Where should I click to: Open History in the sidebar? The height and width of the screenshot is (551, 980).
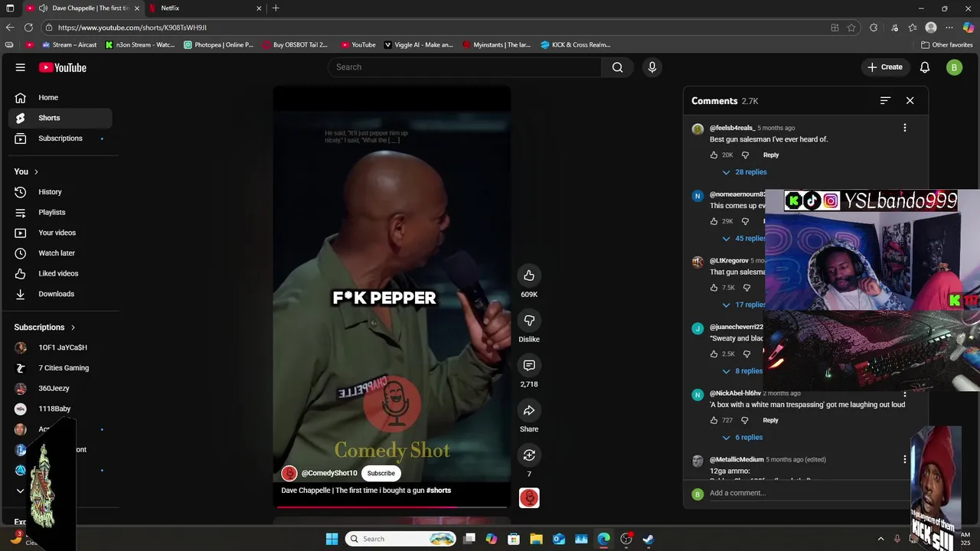60,192
